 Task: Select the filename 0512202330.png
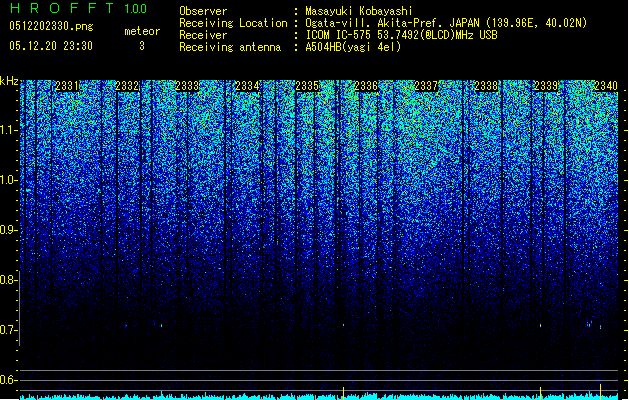(x=51, y=26)
